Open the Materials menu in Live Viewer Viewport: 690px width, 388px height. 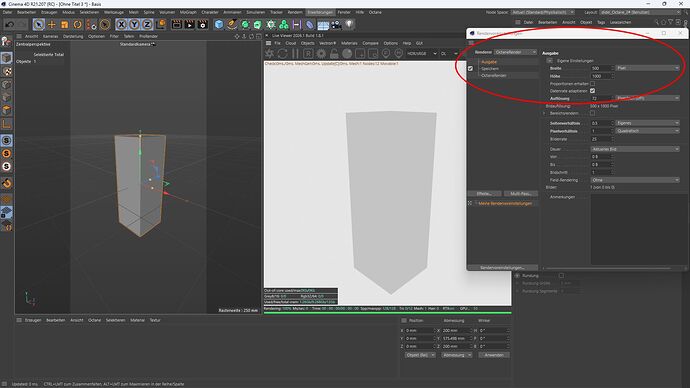(x=349, y=43)
